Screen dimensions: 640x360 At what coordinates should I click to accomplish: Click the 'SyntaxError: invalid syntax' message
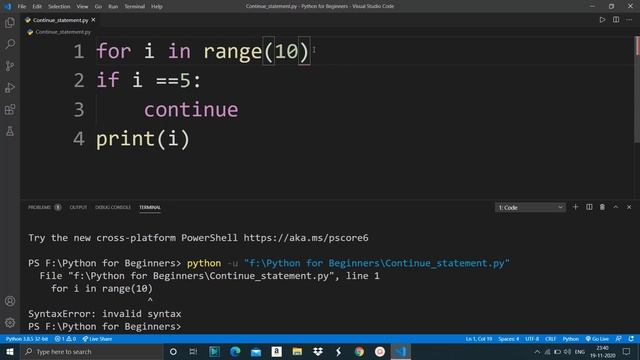pyautogui.click(x=104, y=314)
